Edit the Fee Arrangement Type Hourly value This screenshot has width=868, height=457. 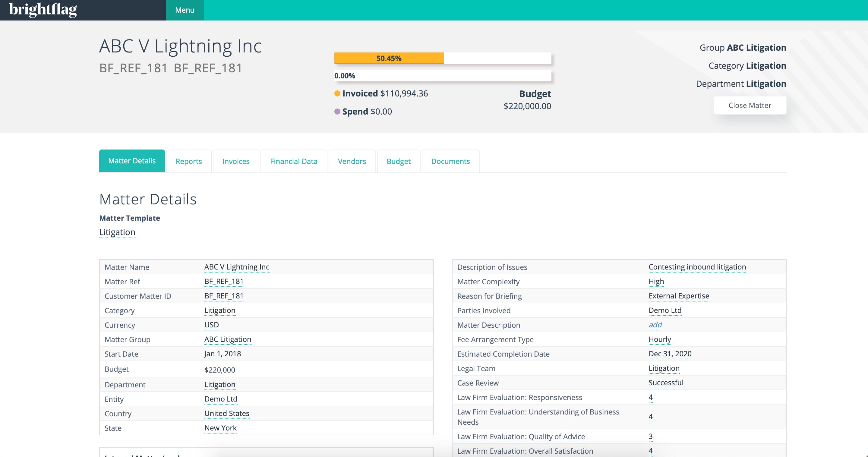click(x=659, y=339)
